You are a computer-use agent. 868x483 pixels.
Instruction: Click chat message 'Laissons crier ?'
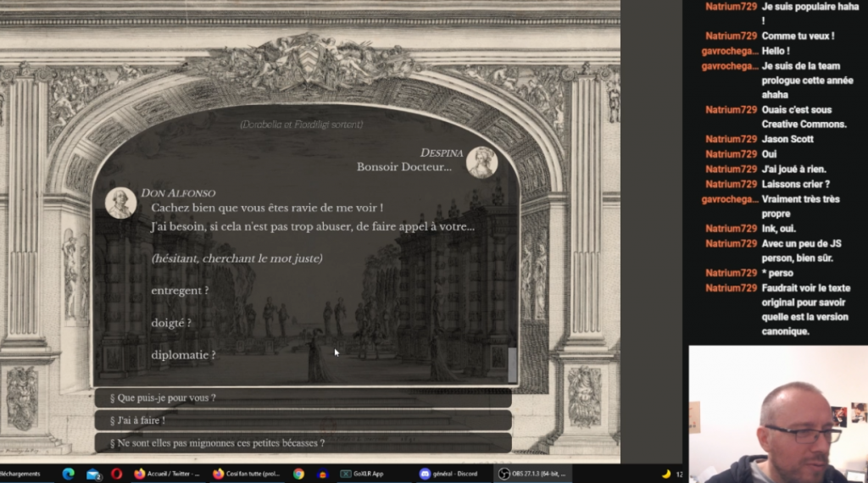795,184
